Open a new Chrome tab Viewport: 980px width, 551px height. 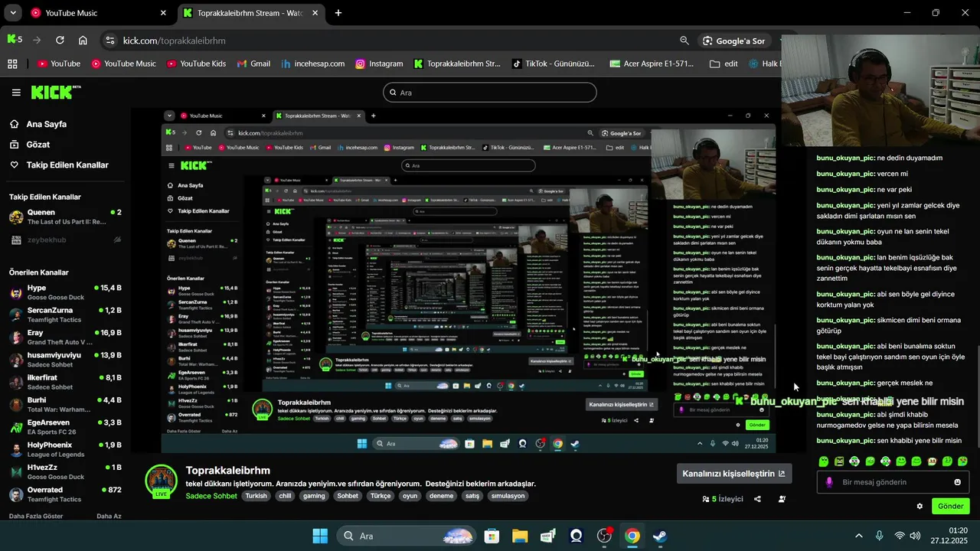pyautogui.click(x=338, y=13)
